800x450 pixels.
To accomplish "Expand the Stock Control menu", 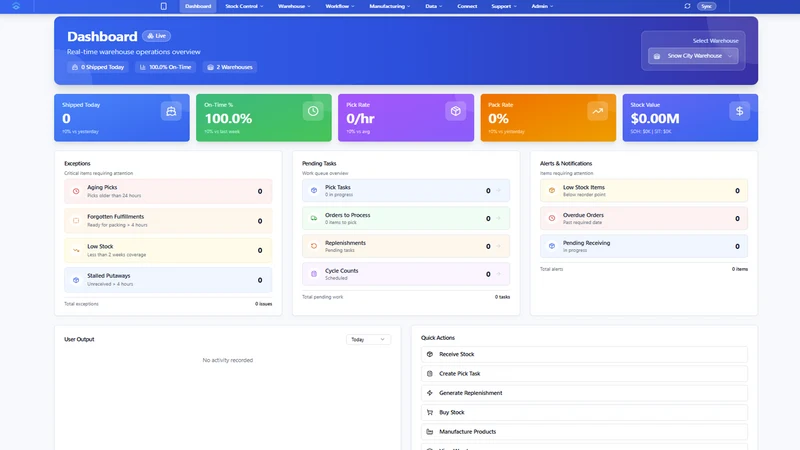I will tap(244, 6).
